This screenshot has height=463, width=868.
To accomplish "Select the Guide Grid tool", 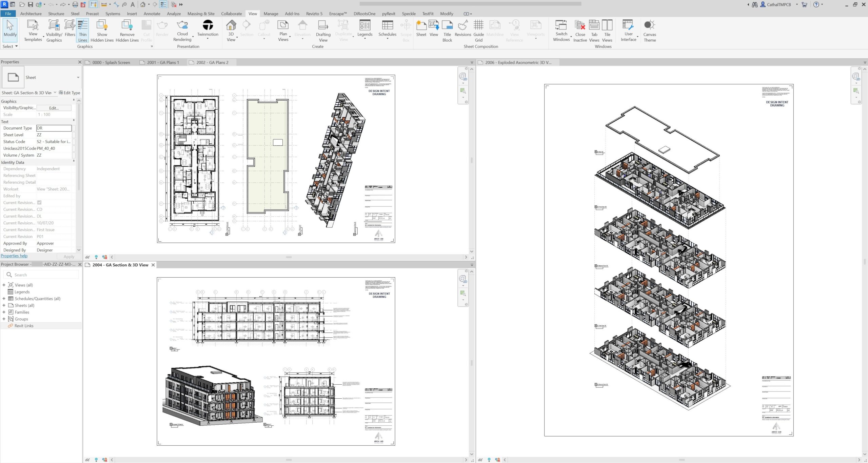I will 478,25.
